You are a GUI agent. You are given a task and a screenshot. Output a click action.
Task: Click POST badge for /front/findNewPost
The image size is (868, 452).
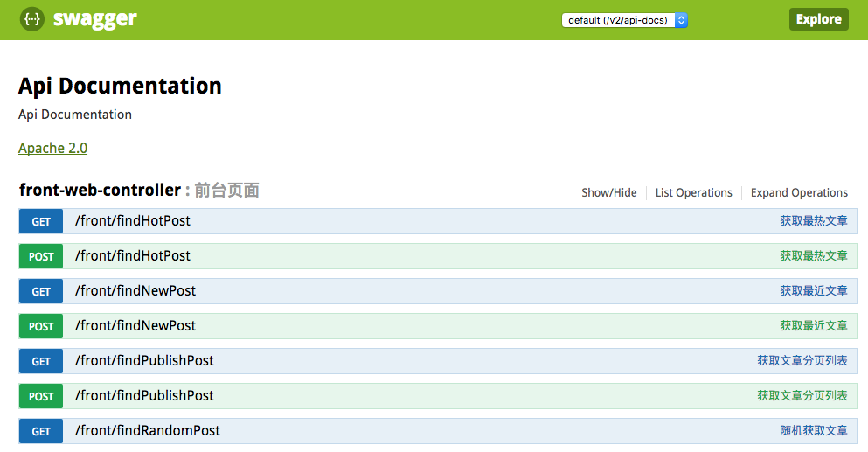[41, 326]
